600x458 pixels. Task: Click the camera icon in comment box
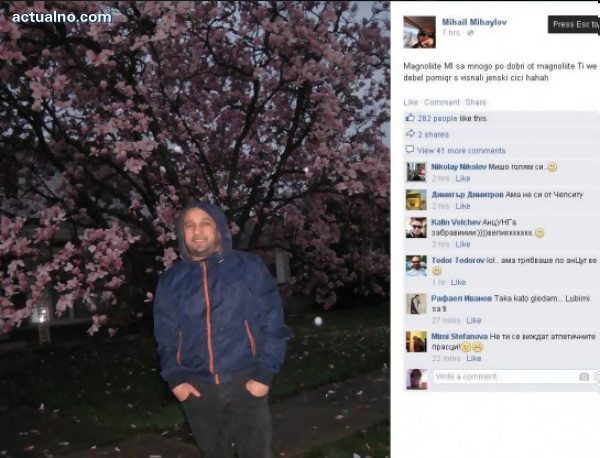pos(584,377)
